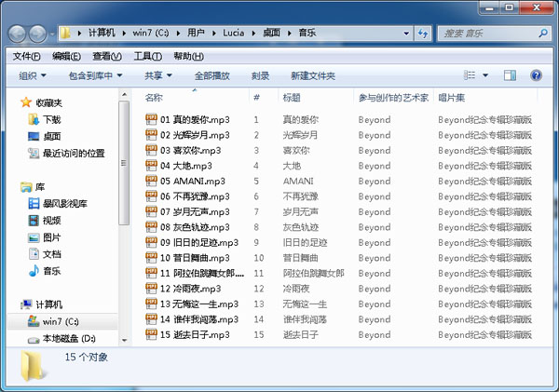Open the 组织 dropdown menu
This screenshot has height=392, width=559.
[x=33, y=75]
